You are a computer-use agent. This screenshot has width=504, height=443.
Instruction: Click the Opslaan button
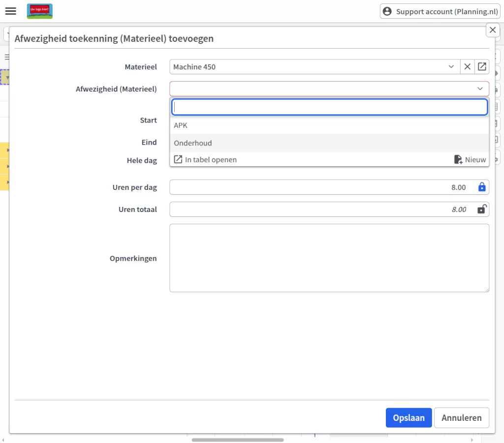pos(409,418)
